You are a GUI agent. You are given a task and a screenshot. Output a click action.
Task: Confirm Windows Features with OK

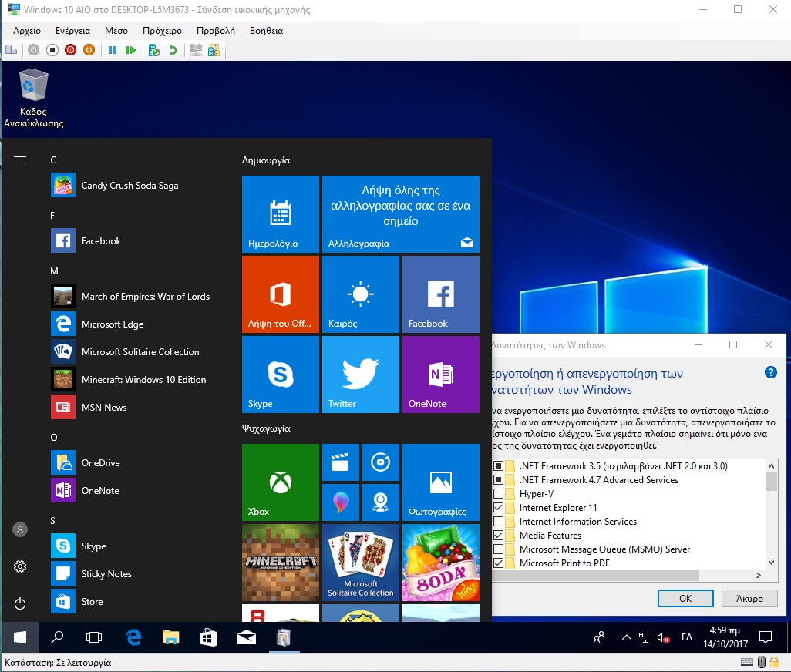click(685, 598)
